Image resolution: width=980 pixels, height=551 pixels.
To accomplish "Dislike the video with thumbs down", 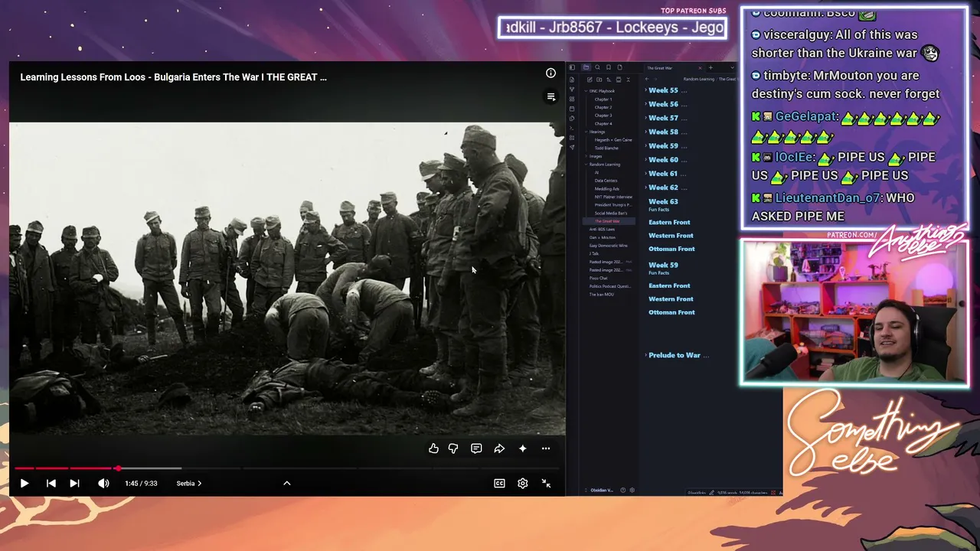I will pyautogui.click(x=453, y=448).
